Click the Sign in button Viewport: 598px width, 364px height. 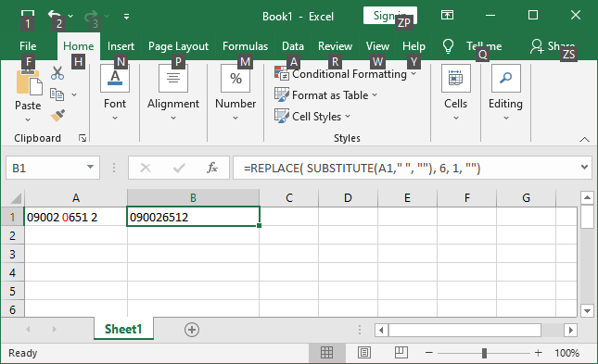click(390, 16)
